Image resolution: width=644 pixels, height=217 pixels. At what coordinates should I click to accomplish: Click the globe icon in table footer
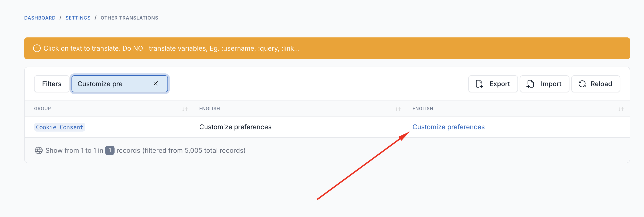[x=39, y=150]
